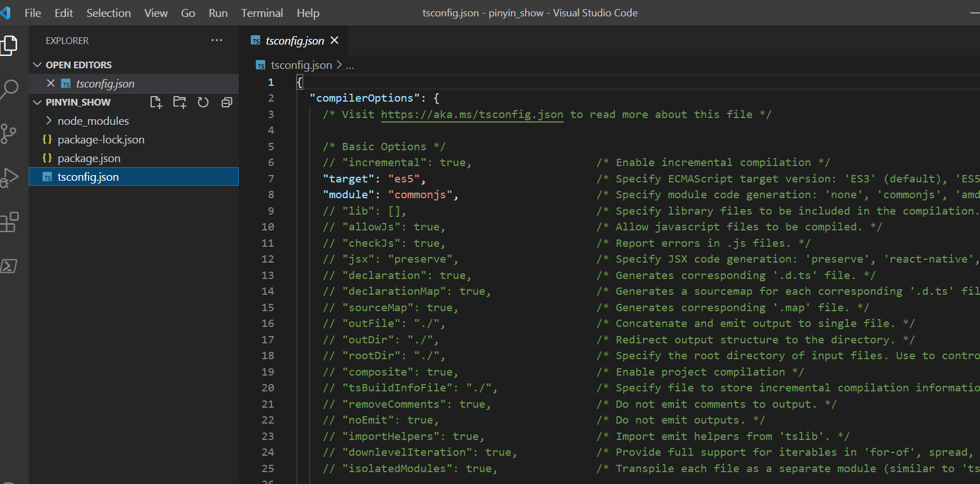Create a new folder in PINYIN_SHOW
The image size is (980, 484).
[180, 102]
